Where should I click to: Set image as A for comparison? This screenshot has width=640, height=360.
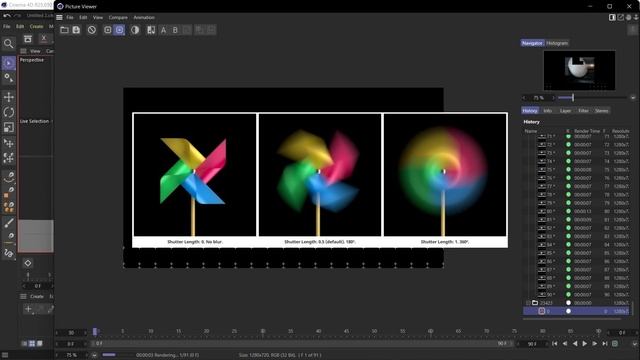(163, 30)
